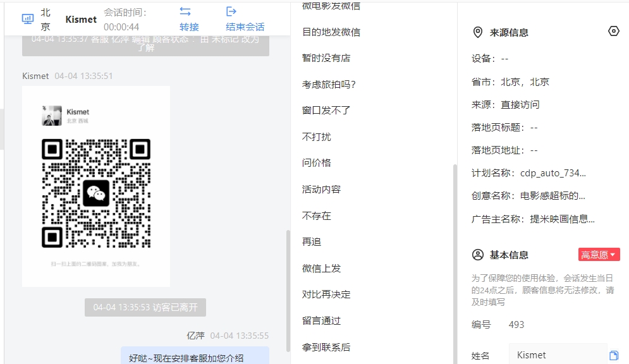Click the chat panel vertical scrollbar

pyautogui.click(x=288, y=291)
